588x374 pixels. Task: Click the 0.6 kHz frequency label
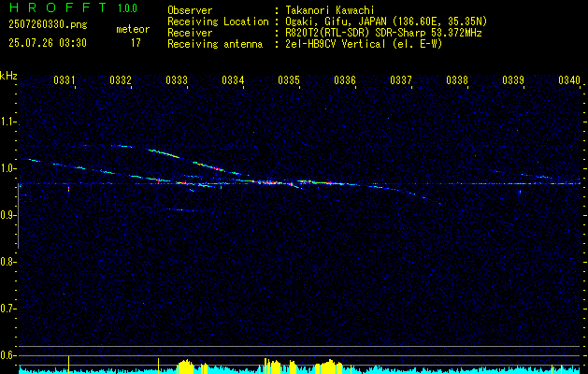[x=7, y=355]
